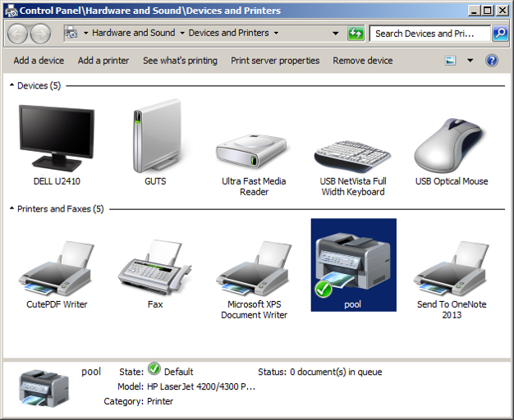Maximize the Devices and Printers window
The image size is (514, 420).
click(488, 11)
